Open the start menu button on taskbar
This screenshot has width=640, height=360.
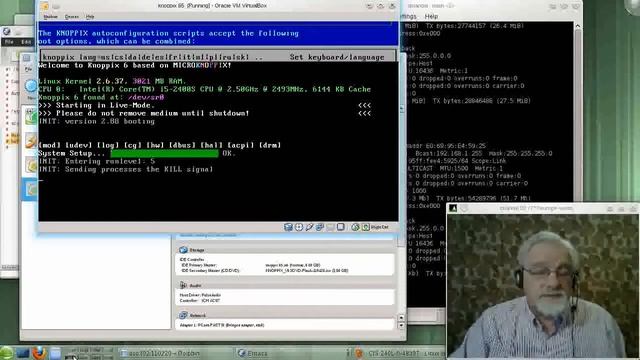click(7, 353)
